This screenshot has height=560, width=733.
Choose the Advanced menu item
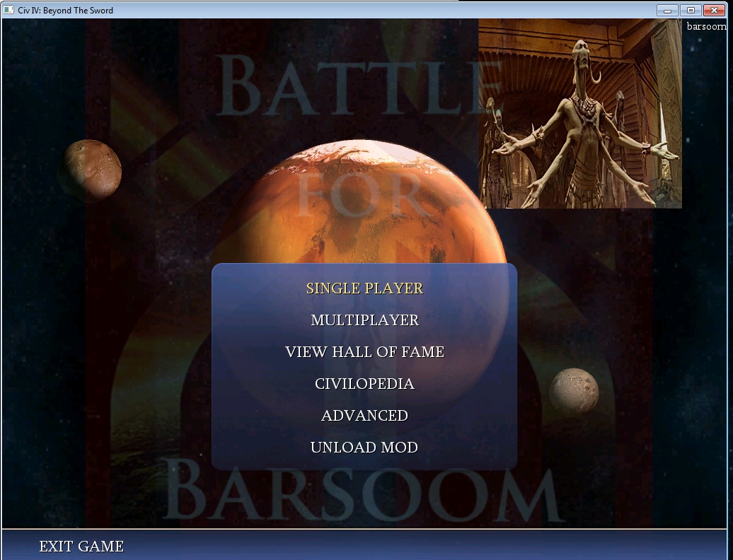(x=364, y=415)
